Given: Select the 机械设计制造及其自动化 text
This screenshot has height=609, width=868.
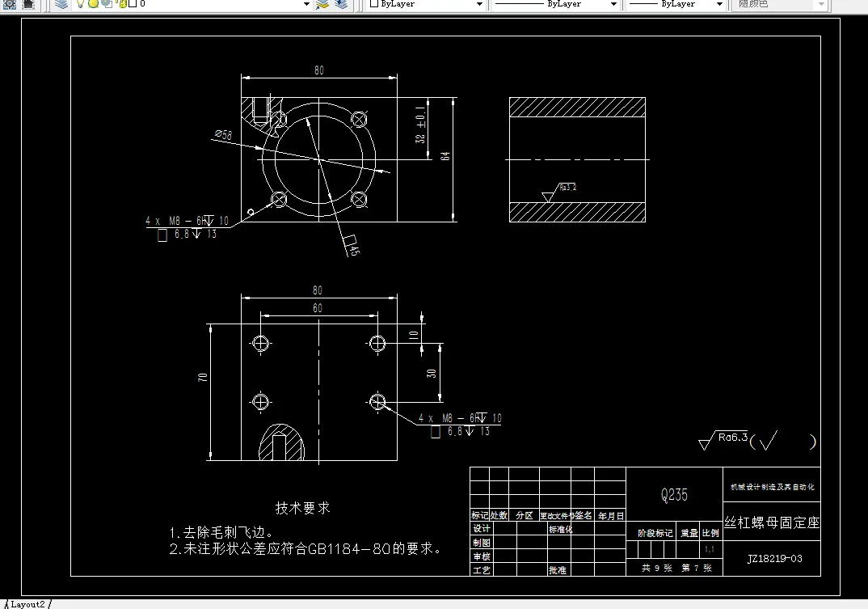Looking at the screenshot, I should pos(773,487).
